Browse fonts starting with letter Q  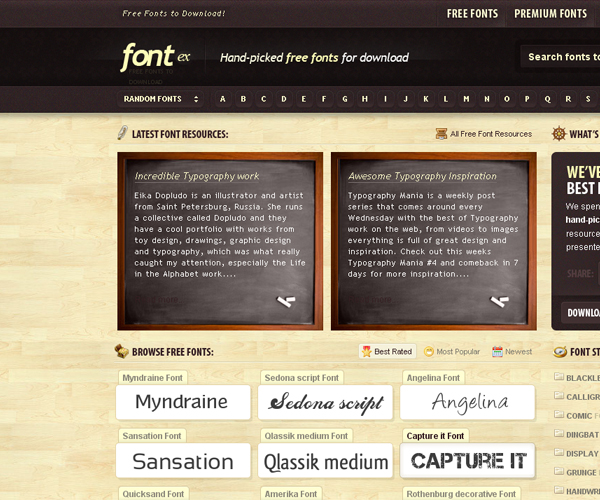click(x=548, y=99)
